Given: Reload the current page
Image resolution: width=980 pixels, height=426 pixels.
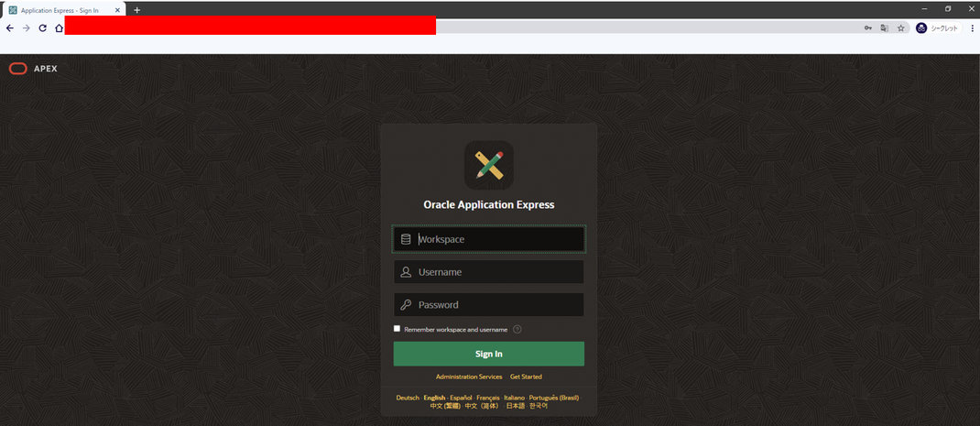Looking at the screenshot, I should click(x=42, y=28).
